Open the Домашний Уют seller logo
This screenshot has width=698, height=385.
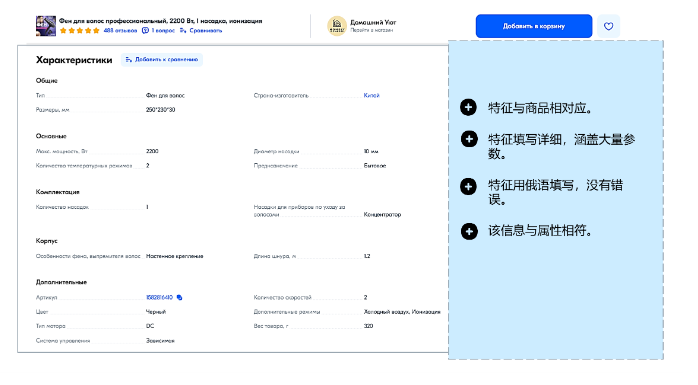(337, 26)
